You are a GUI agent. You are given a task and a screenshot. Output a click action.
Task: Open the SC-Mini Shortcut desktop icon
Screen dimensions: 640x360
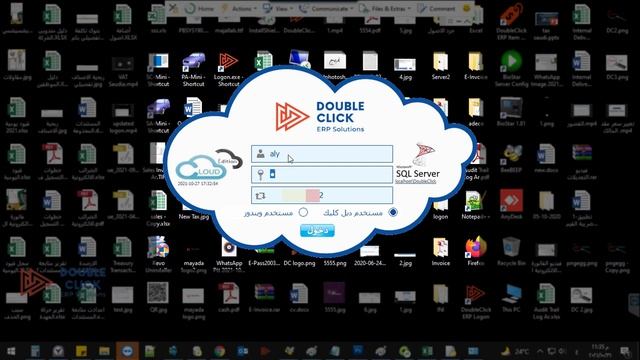(158, 69)
